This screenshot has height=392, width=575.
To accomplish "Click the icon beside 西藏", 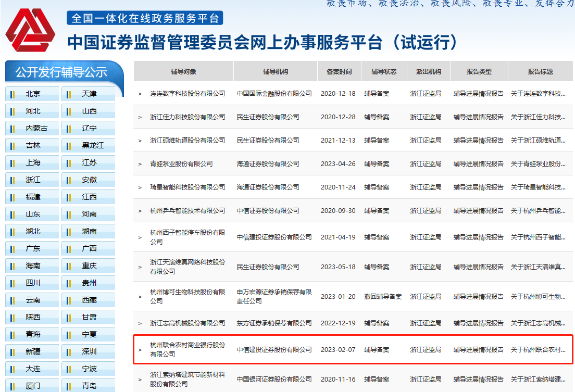I will pos(69,300).
